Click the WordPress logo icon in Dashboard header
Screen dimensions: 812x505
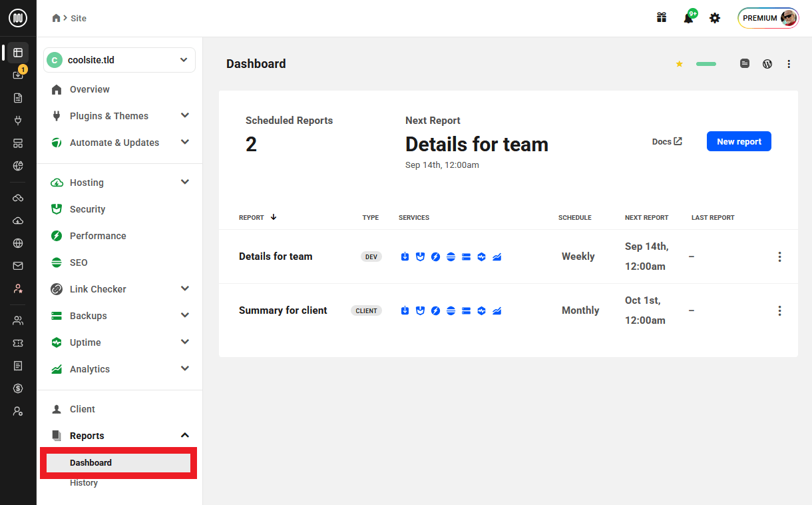(x=767, y=64)
